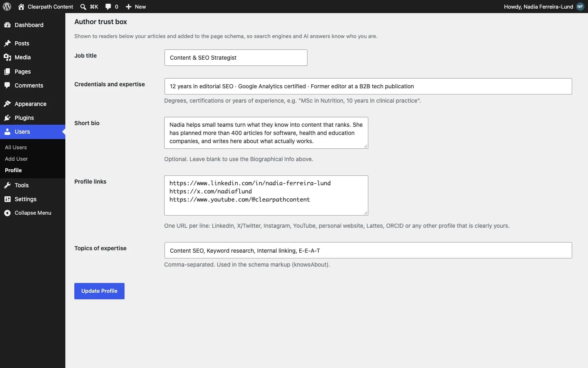Click the Dashboard gauge icon
This screenshot has height=368, width=588.
click(7, 25)
